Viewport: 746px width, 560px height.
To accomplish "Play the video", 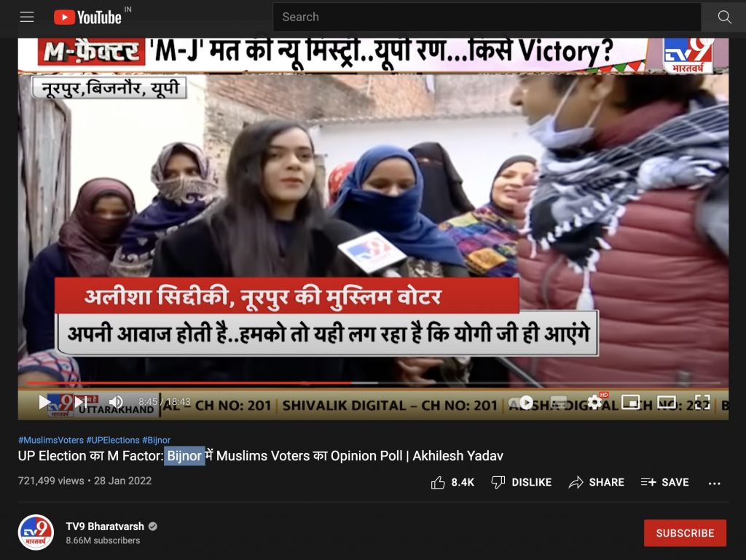I will tap(44, 402).
